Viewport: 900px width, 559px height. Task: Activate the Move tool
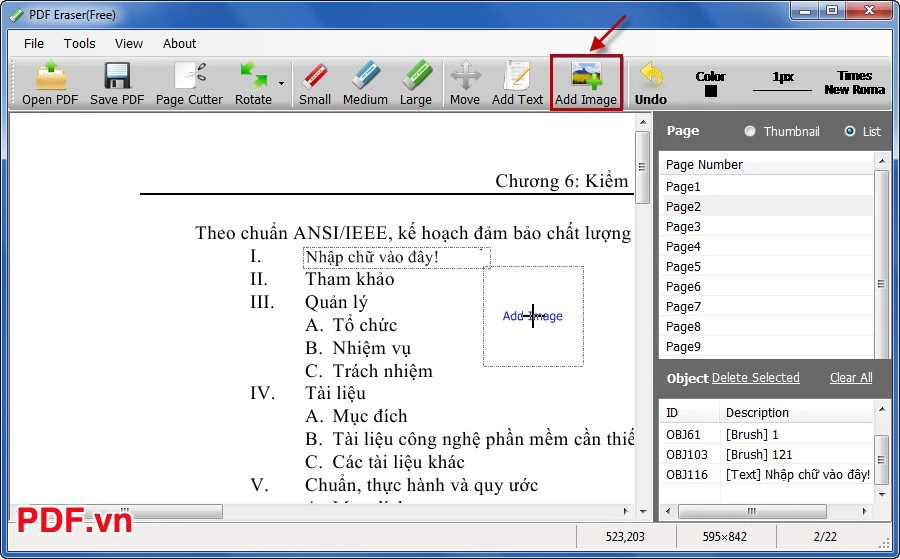pyautogui.click(x=465, y=83)
